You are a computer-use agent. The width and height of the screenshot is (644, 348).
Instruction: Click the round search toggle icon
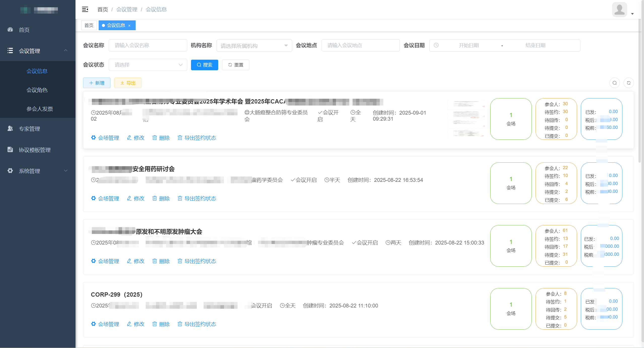tap(614, 83)
